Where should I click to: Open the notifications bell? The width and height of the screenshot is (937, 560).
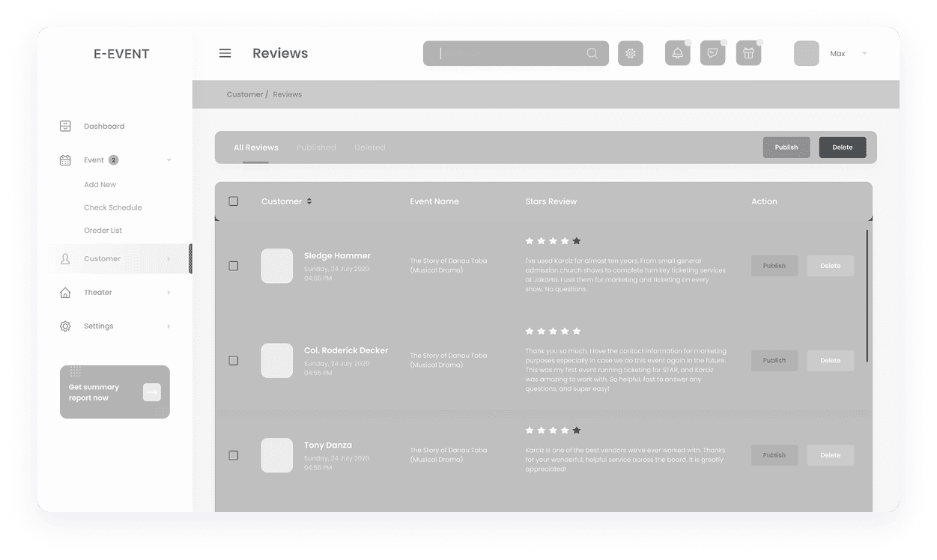click(677, 52)
